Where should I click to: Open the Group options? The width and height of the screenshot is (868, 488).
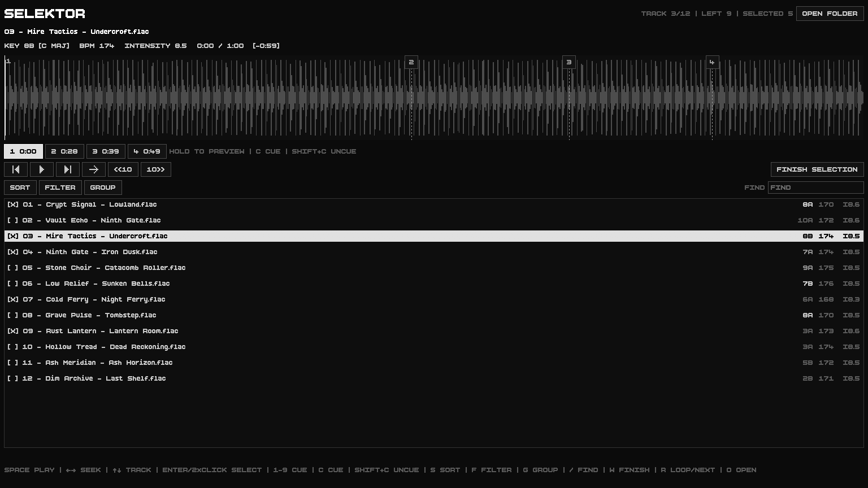click(103, 188)
